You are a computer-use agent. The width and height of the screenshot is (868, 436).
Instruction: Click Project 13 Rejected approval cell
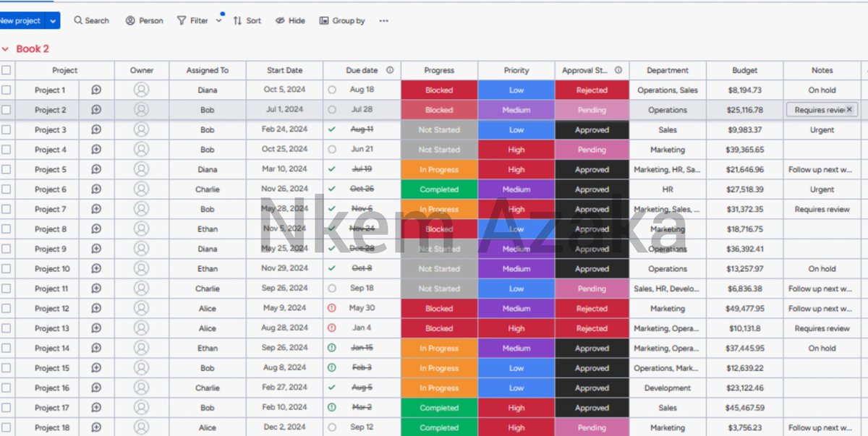pos(592,328)
